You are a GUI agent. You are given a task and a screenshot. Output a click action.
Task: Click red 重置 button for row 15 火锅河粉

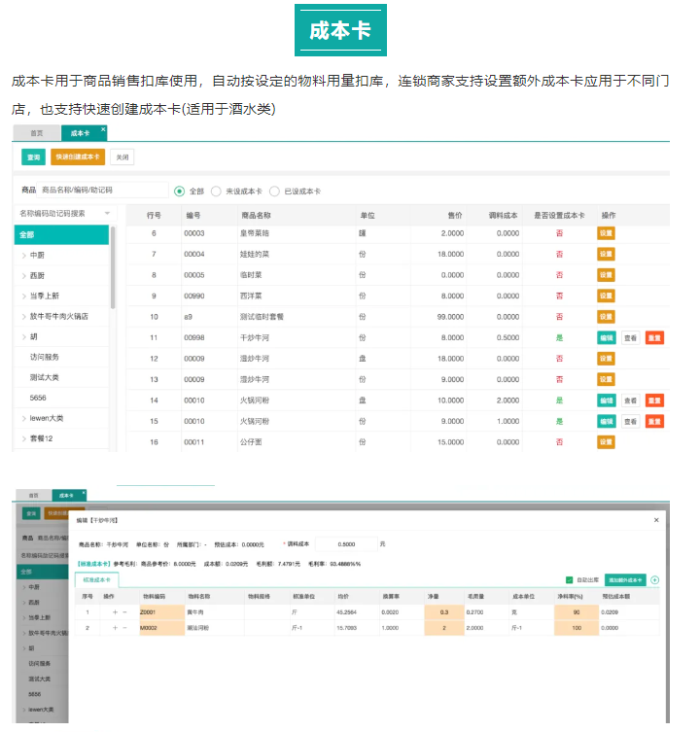pyautogui.click(x=654, y=422)
